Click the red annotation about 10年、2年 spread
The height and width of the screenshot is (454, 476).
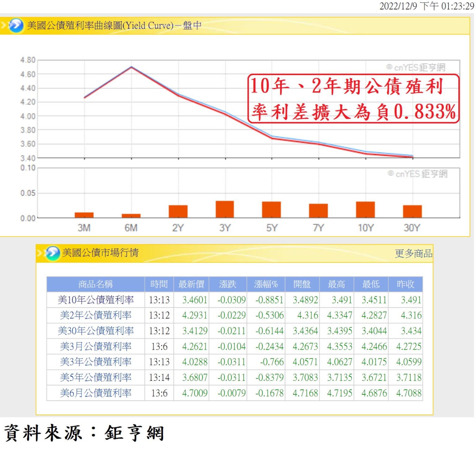(x=353, y=99)
